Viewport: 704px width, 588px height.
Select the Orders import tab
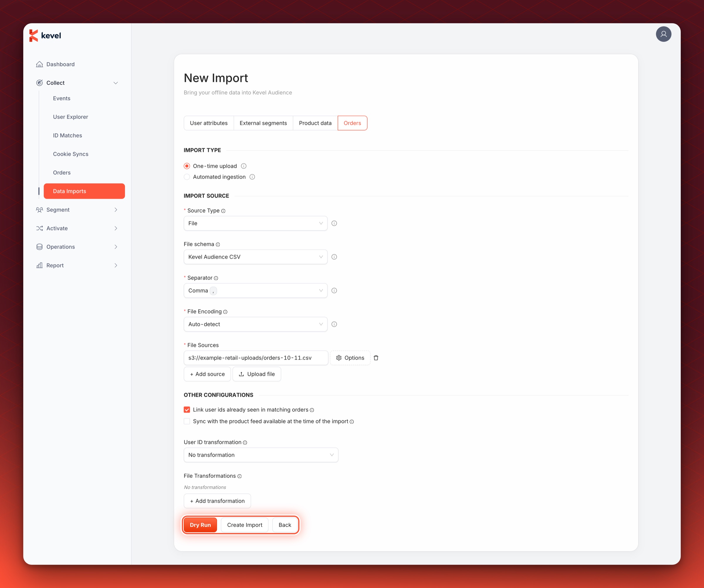352,123
